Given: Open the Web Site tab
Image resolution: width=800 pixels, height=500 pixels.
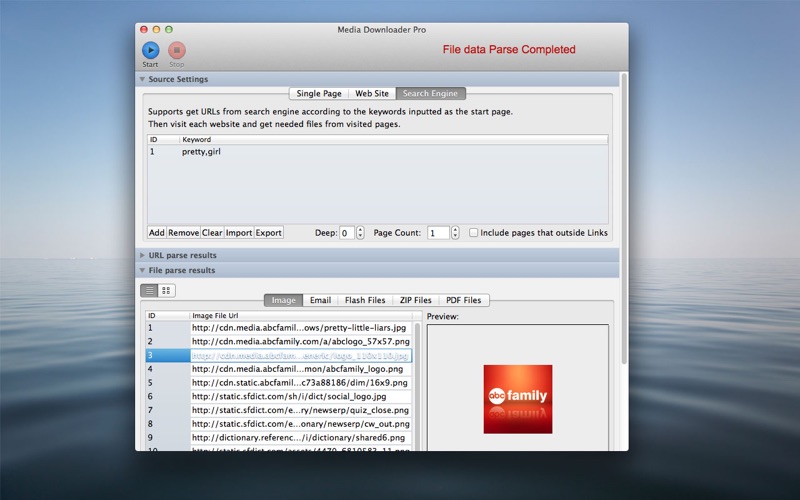Looking at the screenshot, I should pyautogui.click(x=372, y=93).
